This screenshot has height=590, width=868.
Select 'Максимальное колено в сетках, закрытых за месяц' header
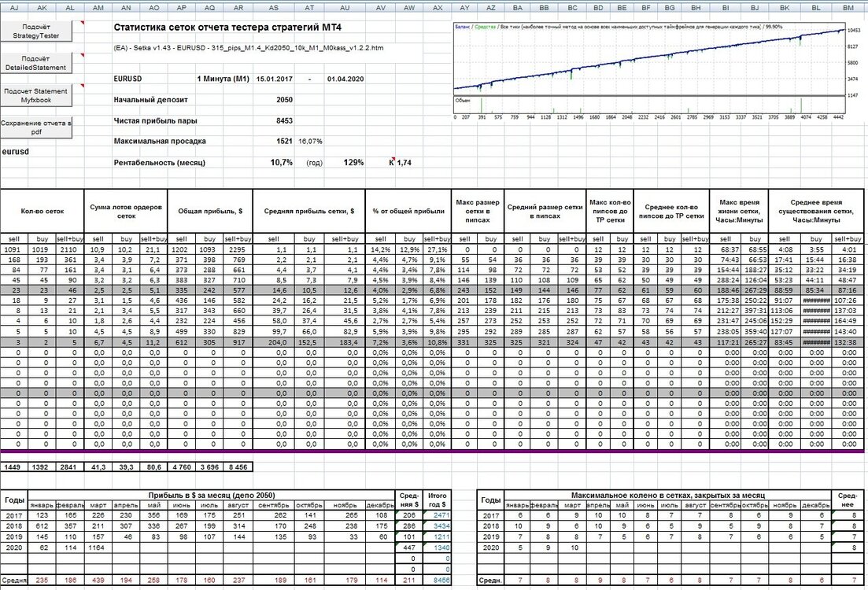point(667,496)
